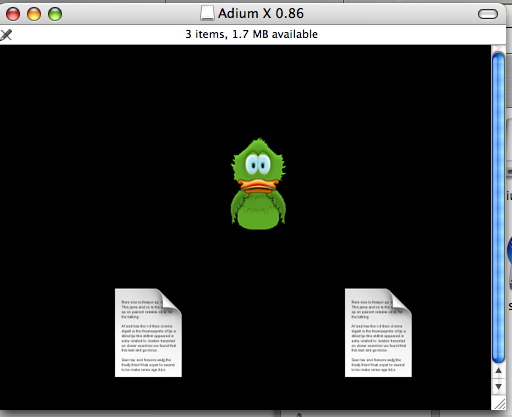Image resolution: width=512 pixels, height=417 pixels.
Task: Click the window resize grip corner
Action: point(499,404)
